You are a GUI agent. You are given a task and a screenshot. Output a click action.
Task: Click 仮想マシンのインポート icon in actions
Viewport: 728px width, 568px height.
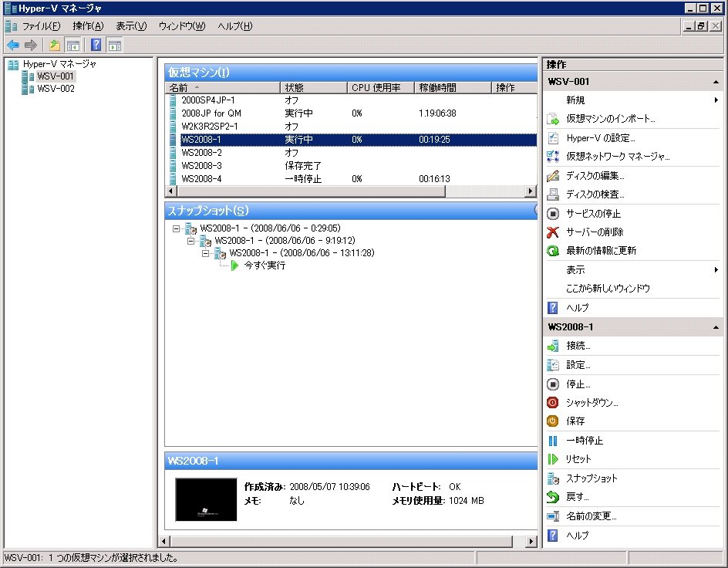(552, 119)
